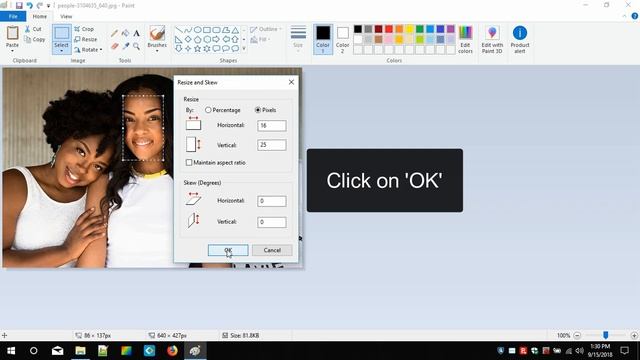Screen dimensions: 640x360
Task: Choose the Diamond shape
Action: pyautogui.click(x=188, y=40)
